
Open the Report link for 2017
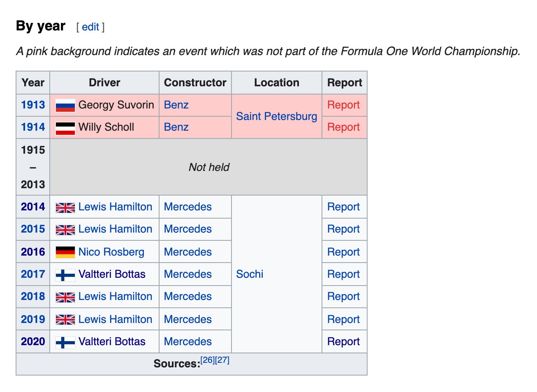[x=343, y=274]
